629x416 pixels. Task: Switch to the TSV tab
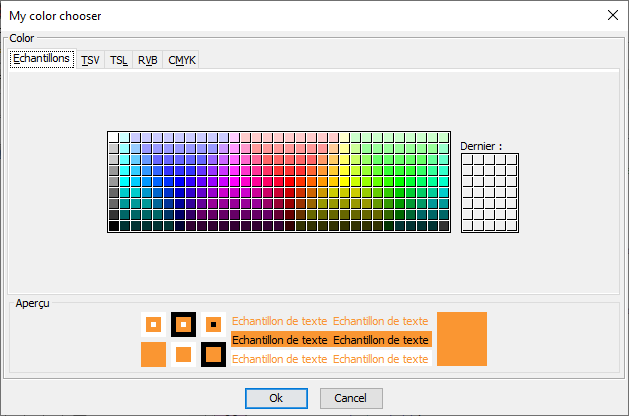click(x=90, y=60)
